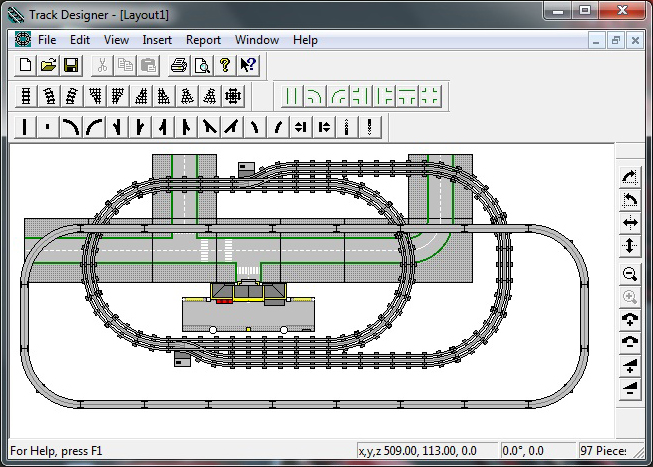Zoom out with the minus magnifier
Viewport: 653px width, 467px height.
[630, 274]
